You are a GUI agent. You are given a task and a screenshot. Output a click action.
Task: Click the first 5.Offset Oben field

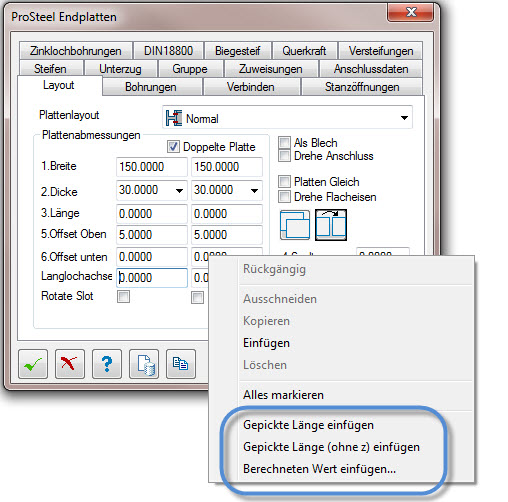click(x=152, y=235)
